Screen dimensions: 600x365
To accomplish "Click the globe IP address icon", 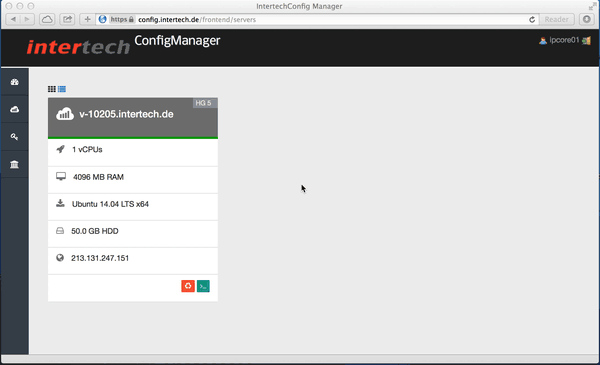I will click(x=60, y=257).
